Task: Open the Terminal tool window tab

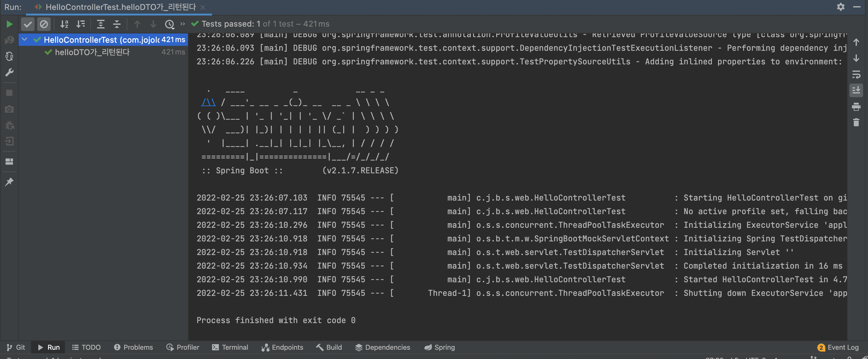Action: click(230, 347)
